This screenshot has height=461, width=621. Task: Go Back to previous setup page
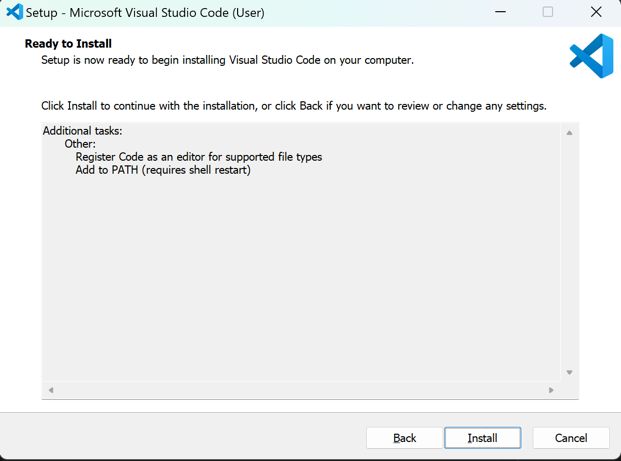[404, 438]
